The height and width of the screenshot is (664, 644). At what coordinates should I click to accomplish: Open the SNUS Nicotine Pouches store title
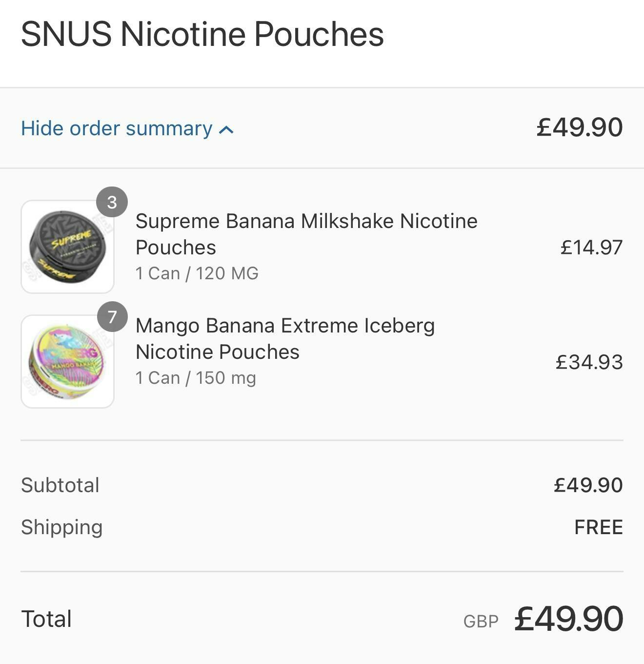202,34
